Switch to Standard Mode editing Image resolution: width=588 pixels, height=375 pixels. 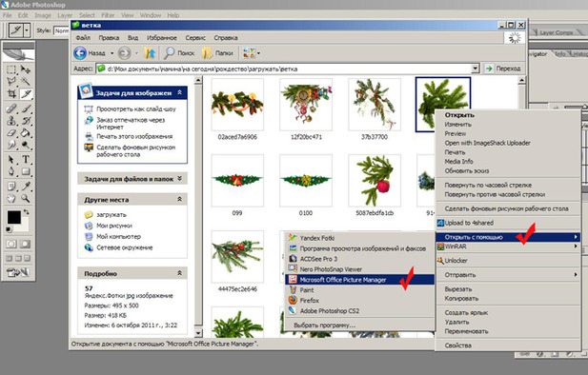[x=11, y=245]
